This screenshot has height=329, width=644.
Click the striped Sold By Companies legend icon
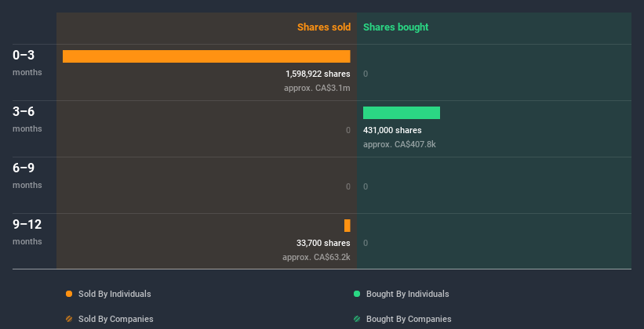point(69,319)
